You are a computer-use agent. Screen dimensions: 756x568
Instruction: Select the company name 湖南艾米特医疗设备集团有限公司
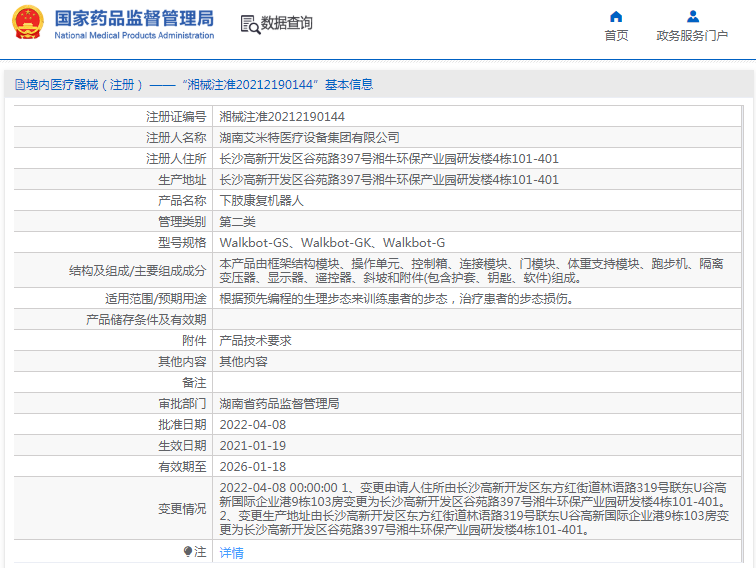[310, 138]
